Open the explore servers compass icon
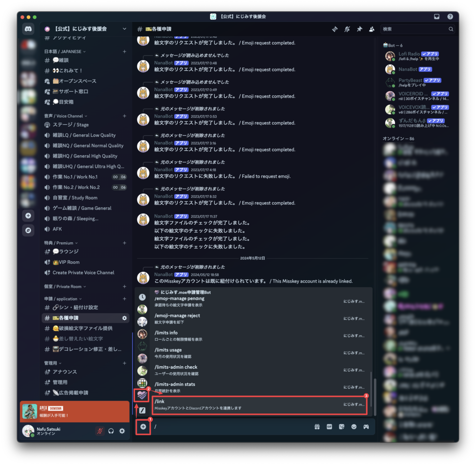The height and width of the screenshot is (465, 476). 28,230
